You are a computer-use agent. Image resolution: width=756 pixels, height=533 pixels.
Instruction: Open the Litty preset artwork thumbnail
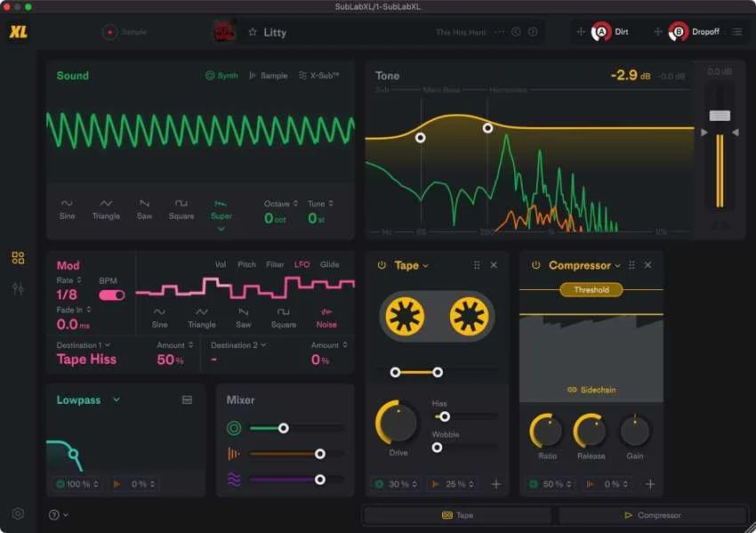pos(225,32)
